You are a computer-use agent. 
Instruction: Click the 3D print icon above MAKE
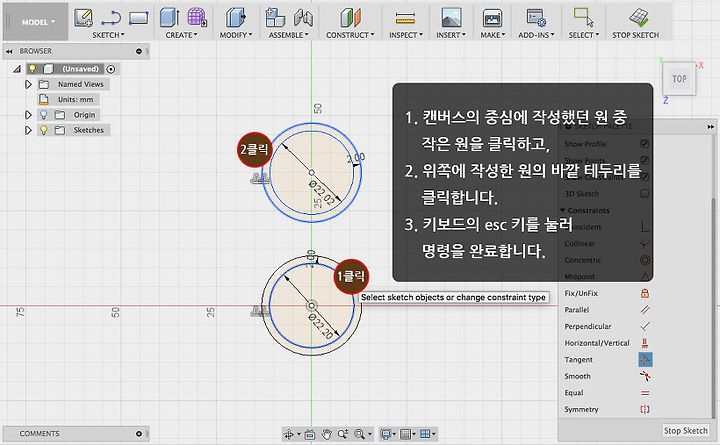pyautogui.click(x=492, y=18)
